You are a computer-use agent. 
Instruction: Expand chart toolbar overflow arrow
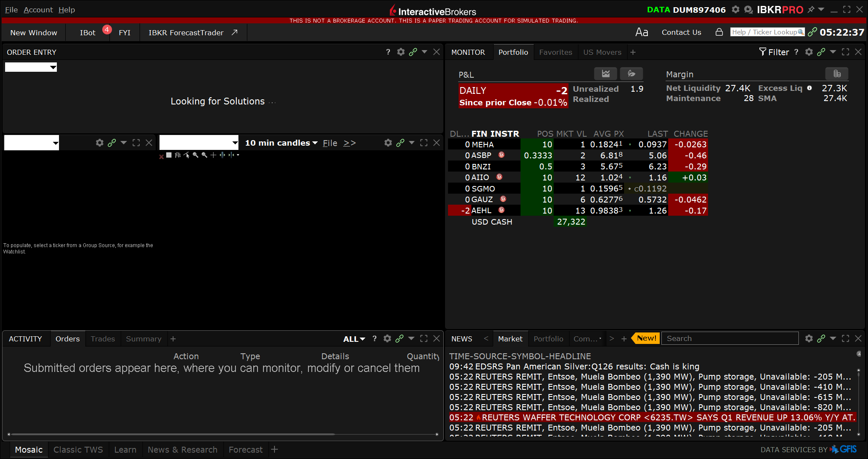(x=238, y=155)
